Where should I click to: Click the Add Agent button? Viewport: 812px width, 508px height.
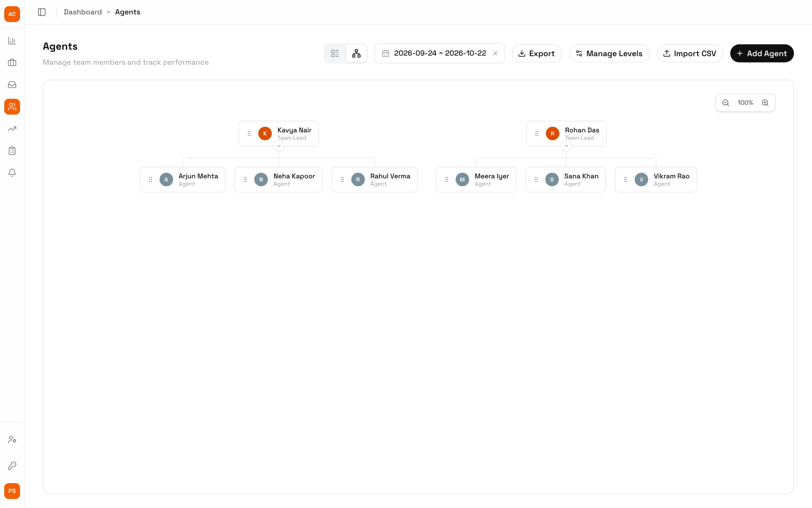[762, 53]
